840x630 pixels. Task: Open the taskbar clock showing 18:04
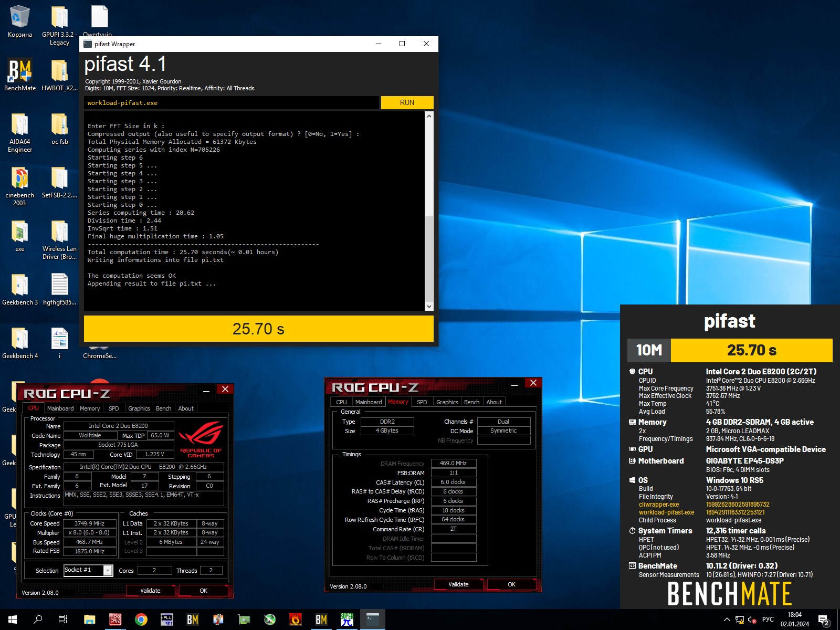coord(794,619)
